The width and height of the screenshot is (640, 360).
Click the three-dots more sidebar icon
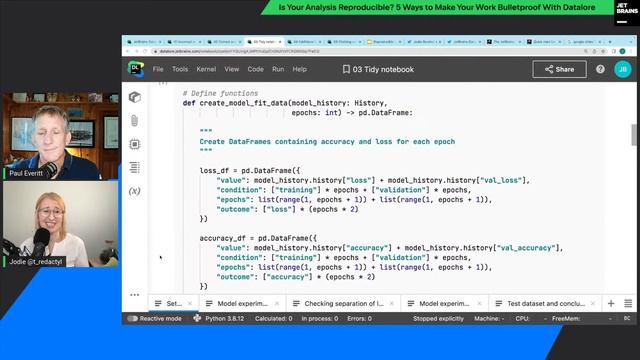pyautogui.click(x=135, y=295)
